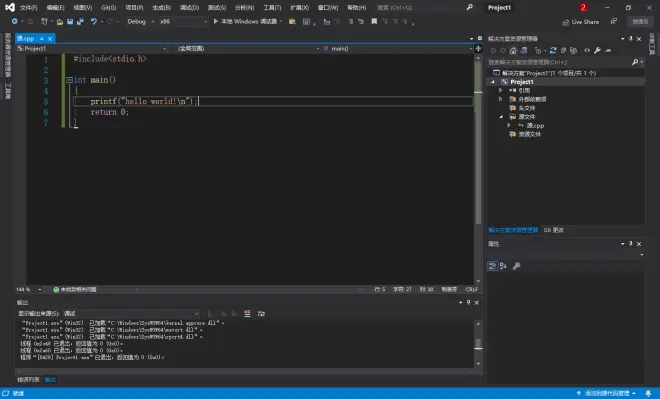Click the categorized view icon in Properties panel

click(x=492, y=266)
